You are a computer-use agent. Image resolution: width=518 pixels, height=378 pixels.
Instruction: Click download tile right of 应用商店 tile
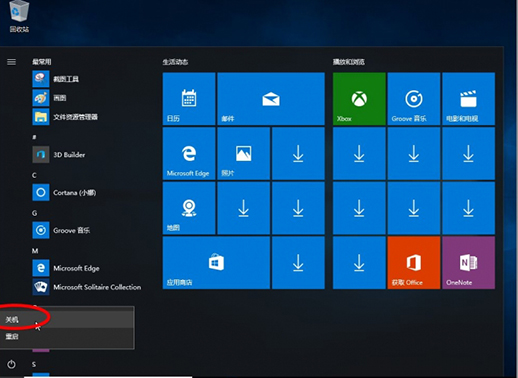(298, 263)
